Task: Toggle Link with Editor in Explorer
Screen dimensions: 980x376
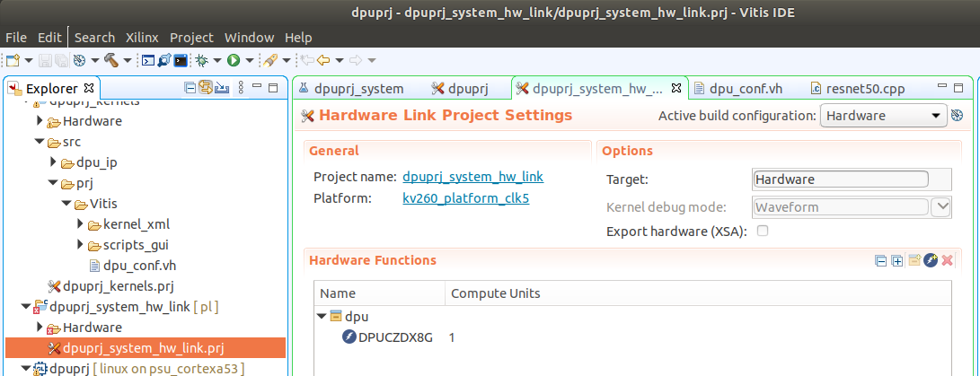Action: coord(206,88)
